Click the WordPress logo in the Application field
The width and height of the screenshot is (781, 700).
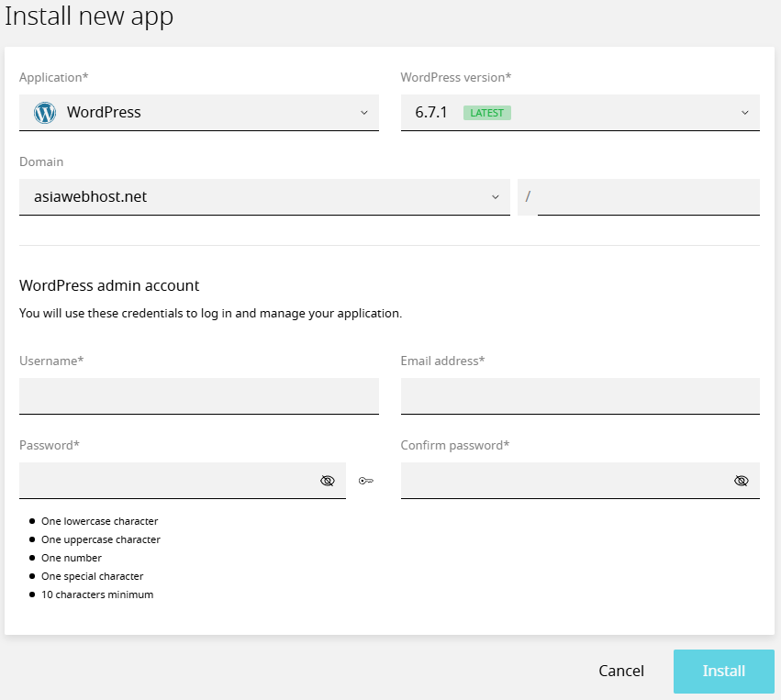[x=44, y=113]
